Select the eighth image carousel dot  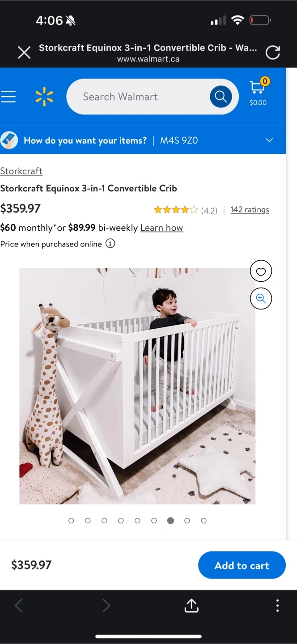[x=187, y=521]
